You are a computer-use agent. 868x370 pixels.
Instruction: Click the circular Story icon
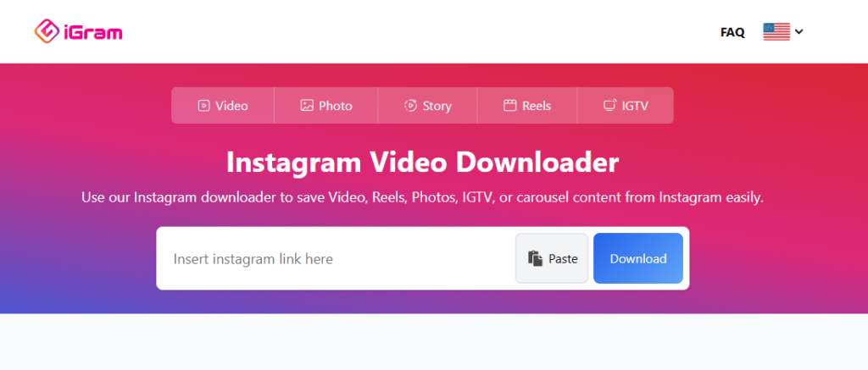pyautogui.click(x=410, y=106)
